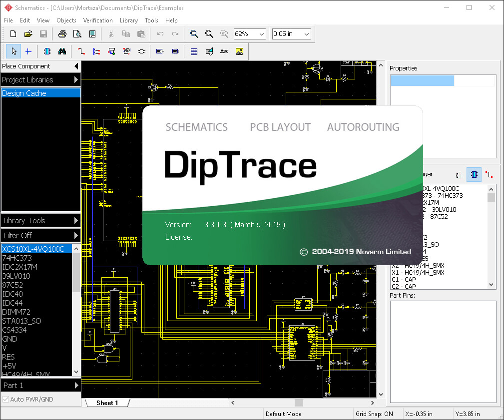Click the Filter Off button
The width and height of the screenshot is (504, 420).
coord(40,235)
